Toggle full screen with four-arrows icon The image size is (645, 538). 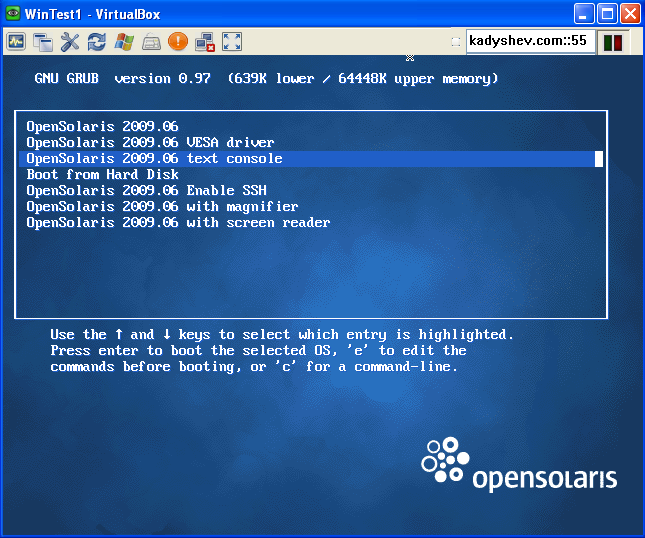(x=232, y=42)
